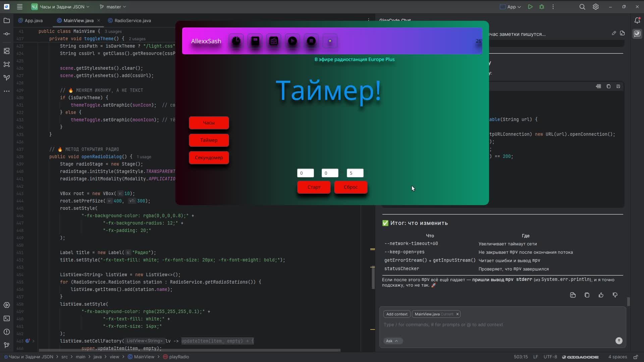Switch to the RadioService.java tab
Viewport: 644px width, 362px height.
130,20
